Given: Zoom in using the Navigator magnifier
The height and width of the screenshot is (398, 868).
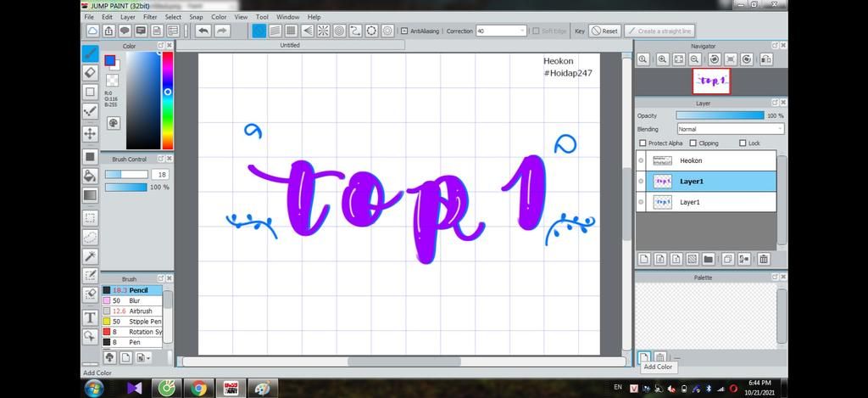Looking at the screenshot, I should (663, 60).
